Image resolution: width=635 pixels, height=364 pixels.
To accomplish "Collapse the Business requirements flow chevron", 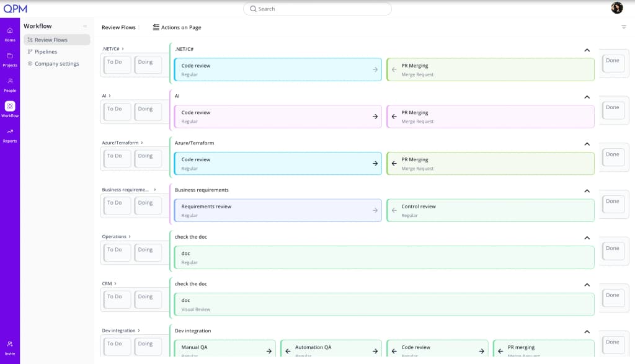I will 587,191.
